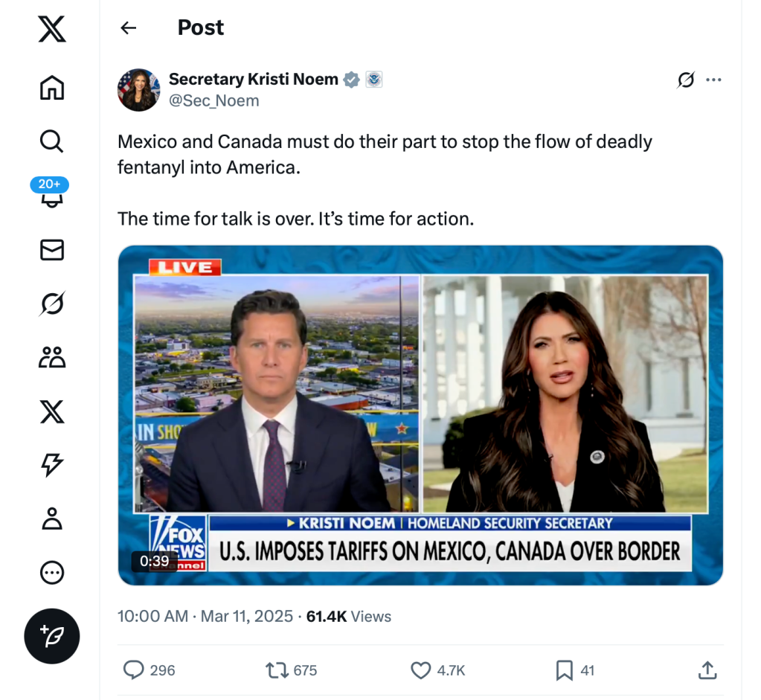Viewport: 761px width, 700px height.
Task: Open the Premium X icon in sidebar
Action: [x=51, y=411]
